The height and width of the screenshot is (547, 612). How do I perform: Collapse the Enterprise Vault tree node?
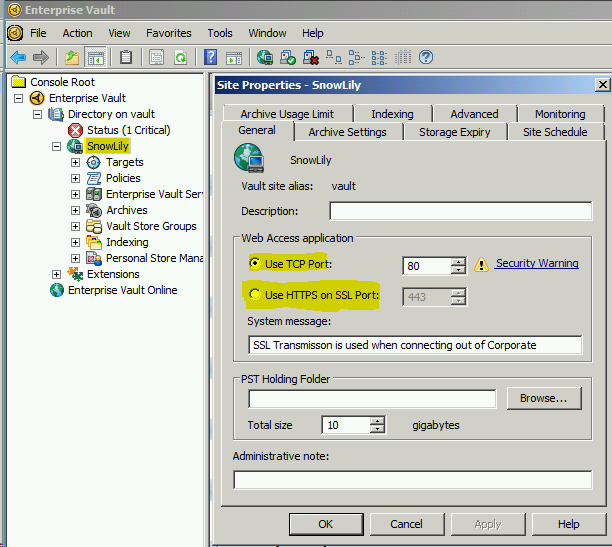pos(18,98)
